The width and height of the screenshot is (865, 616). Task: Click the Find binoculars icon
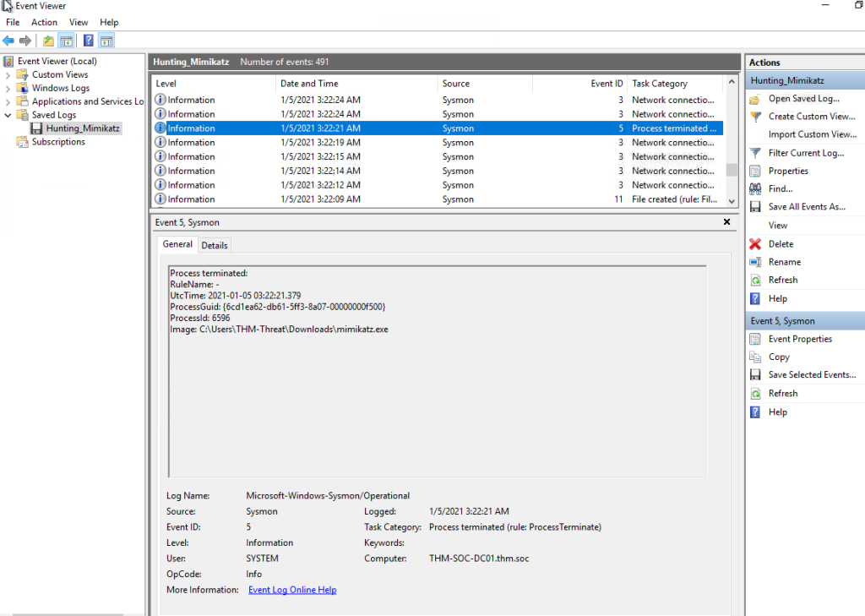(755, 188)
